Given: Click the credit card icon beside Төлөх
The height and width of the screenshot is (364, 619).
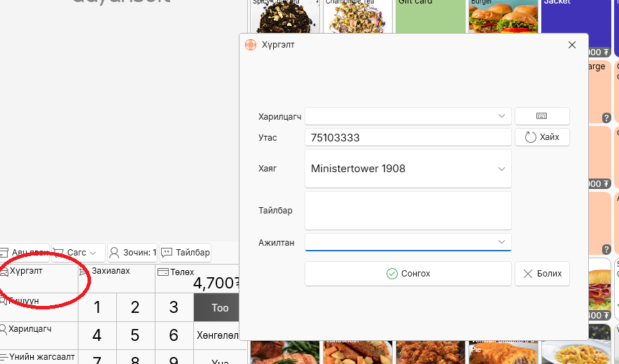Looking at the screenshot, I should (x=163, y=272).
